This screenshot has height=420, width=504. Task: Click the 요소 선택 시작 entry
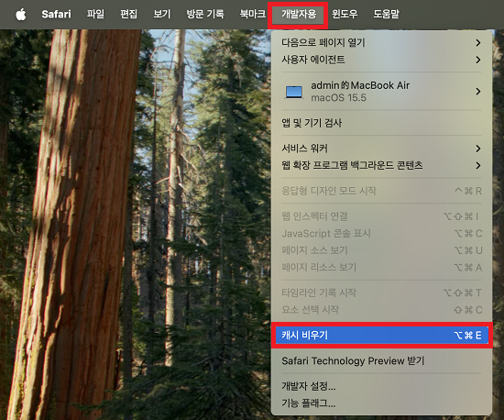[x=381, y=310]
